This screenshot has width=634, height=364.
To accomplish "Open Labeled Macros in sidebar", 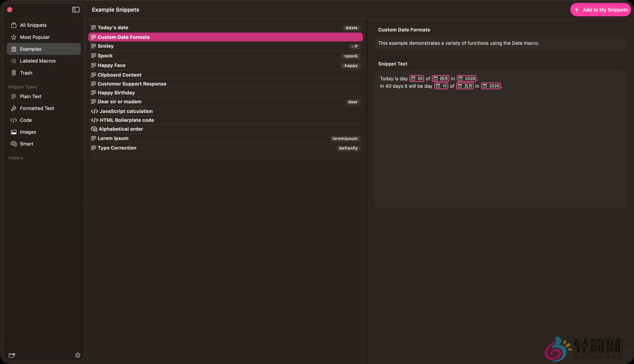I will tap(38, 61).
